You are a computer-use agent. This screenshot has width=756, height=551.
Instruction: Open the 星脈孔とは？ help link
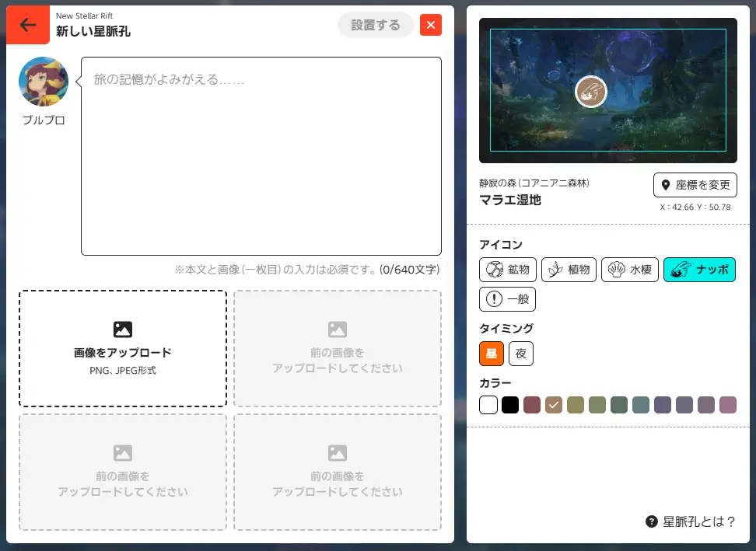point(691,521)
